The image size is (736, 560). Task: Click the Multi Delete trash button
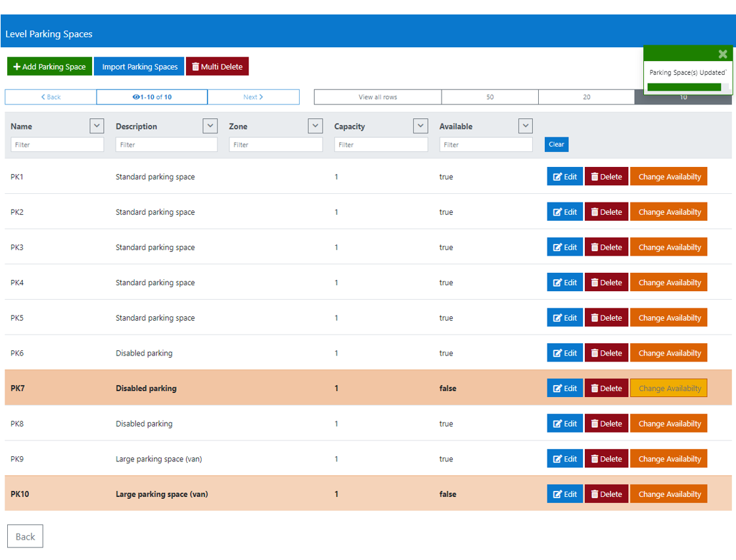[x=218, y=66]
